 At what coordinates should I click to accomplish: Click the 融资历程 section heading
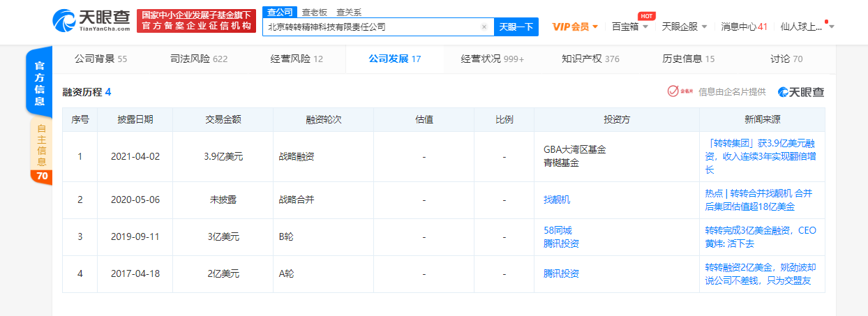87,92
